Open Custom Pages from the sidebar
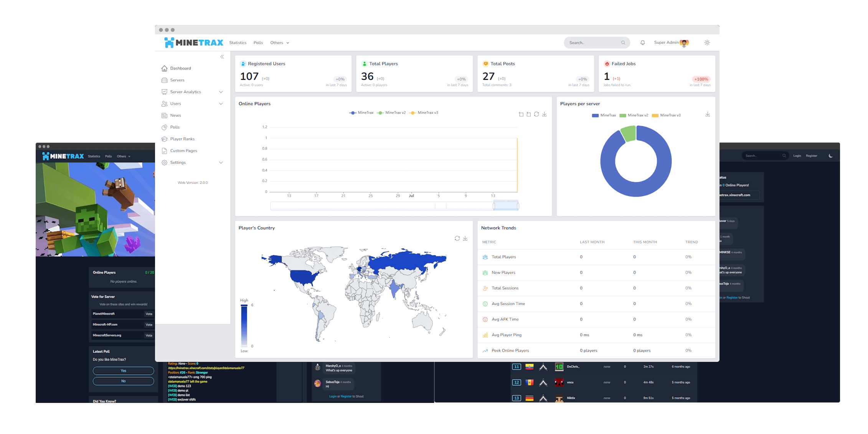Image resolution: width=868 pixels, height=434 pixels. tap(183, 150)
